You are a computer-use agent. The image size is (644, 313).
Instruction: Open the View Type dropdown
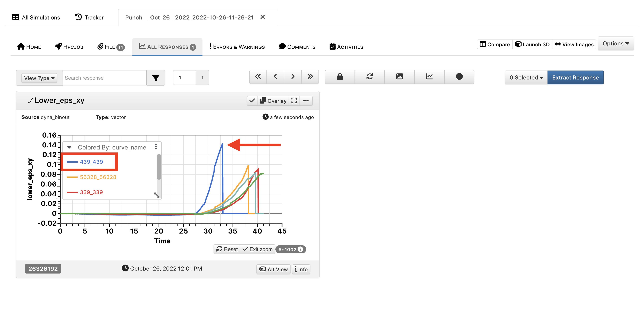[x=39, y=78]
